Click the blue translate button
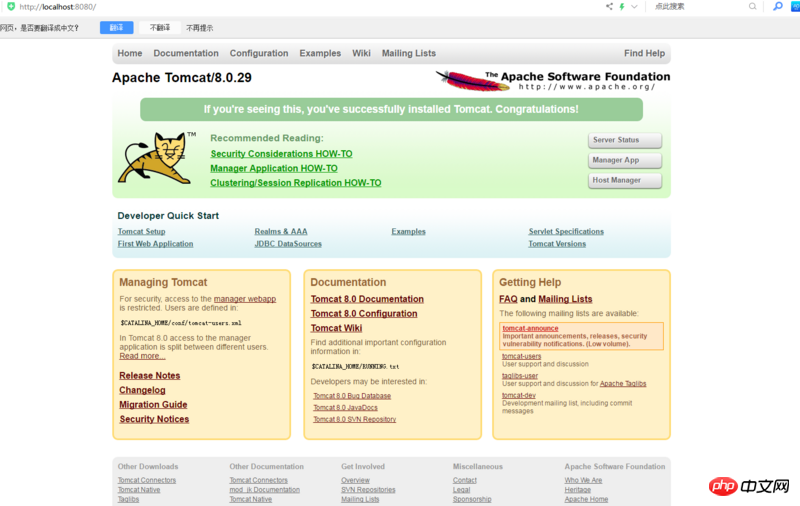The width and height of the screenshot is (800, 506). pyautogui.click(x=116, y=28)
